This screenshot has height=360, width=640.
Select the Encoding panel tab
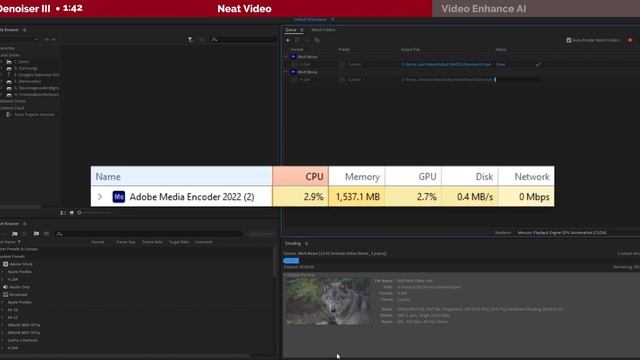point(293,244)
